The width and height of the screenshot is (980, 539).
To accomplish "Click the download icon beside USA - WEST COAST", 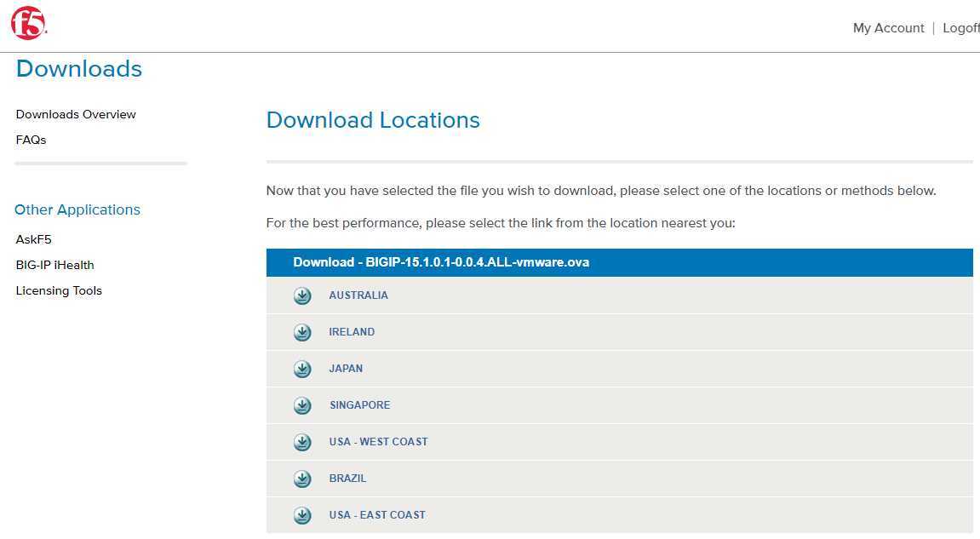I will [302, 442].
